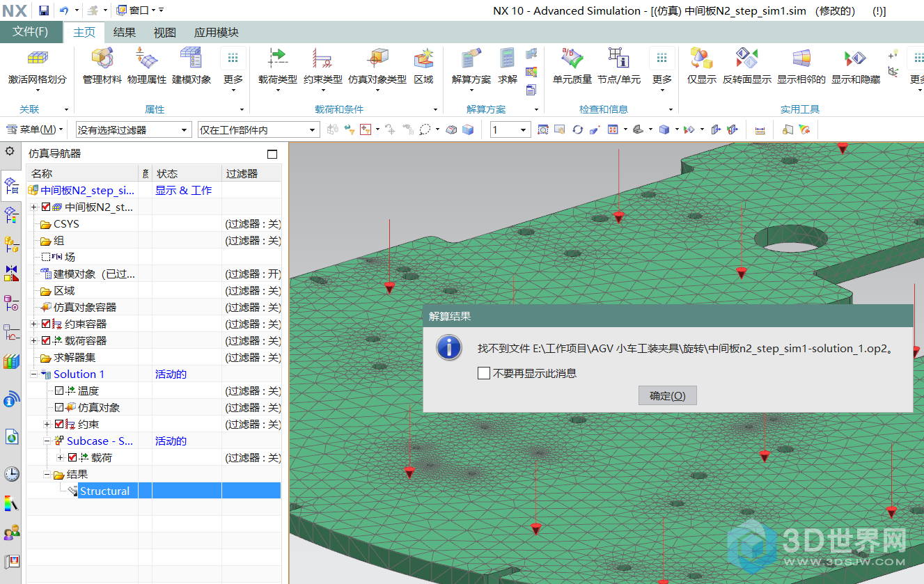The image size is (924, 584).
Task: Open the info (blue i) sidebar tab
Action: click(x=11, y=400)
